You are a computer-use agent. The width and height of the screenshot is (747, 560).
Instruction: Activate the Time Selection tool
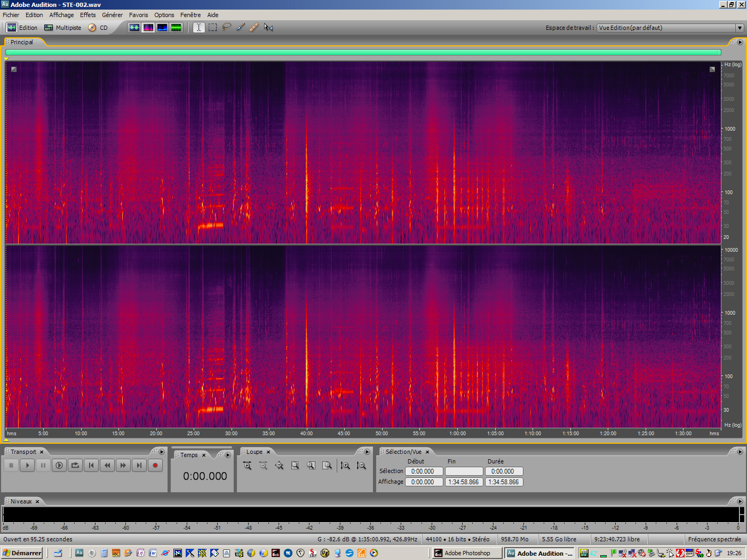(x=198, y=27)
